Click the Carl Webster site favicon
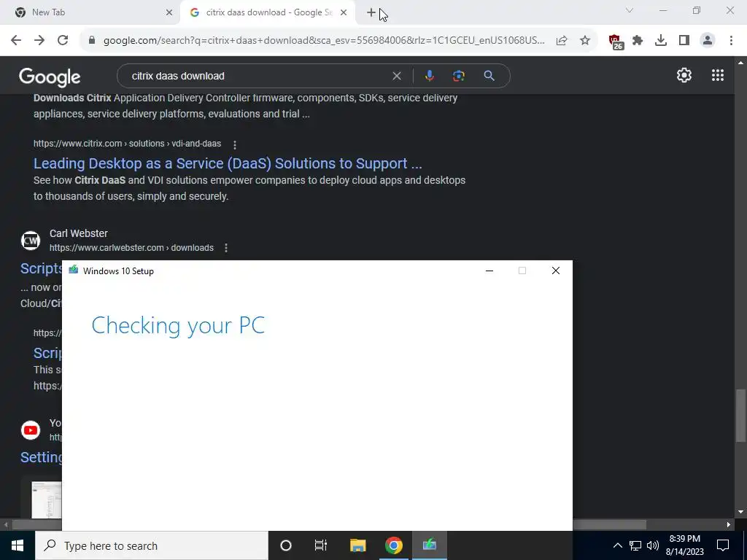The height and width of the screenshot is (560, 747). [x=31, y=241]
